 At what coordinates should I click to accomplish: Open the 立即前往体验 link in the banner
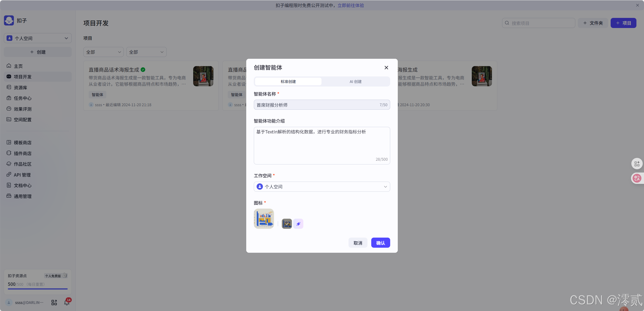(351, 5)
